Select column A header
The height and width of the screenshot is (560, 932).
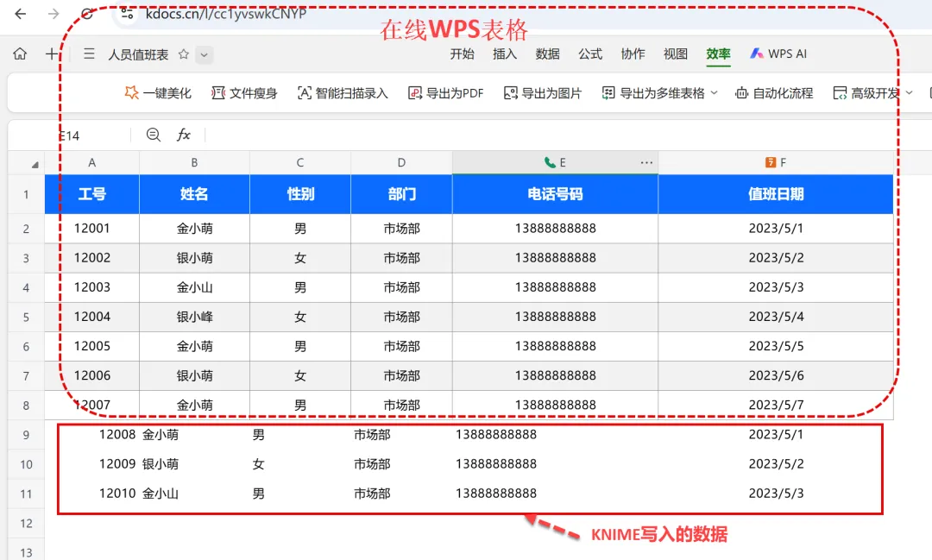[x=92, y=162]
